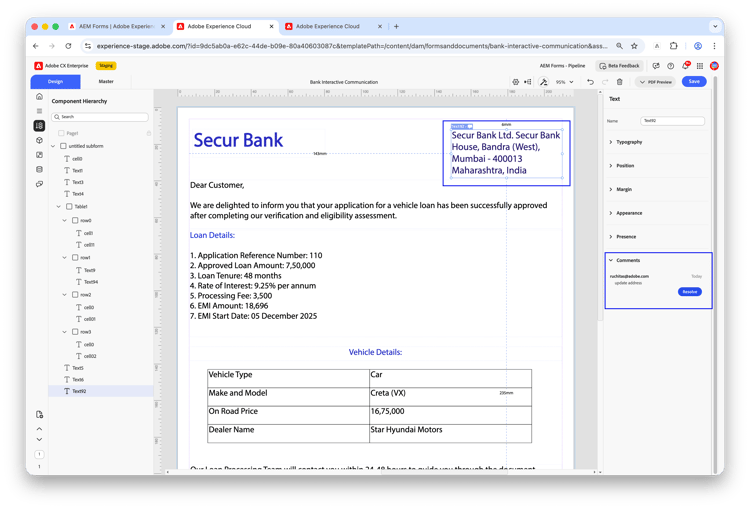Delete the selected component with the trash icon
Screen dimensions: 750x509
coord(619,82)
